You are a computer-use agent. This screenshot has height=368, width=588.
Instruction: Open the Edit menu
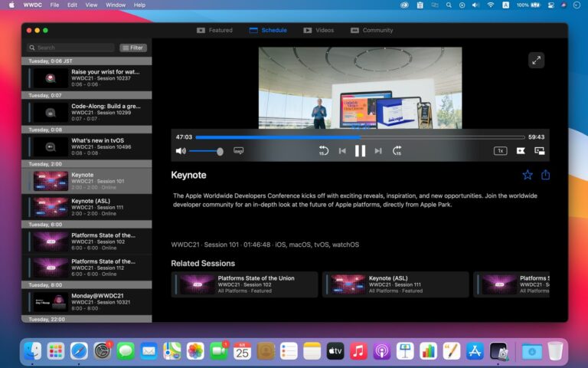[72, 5]
